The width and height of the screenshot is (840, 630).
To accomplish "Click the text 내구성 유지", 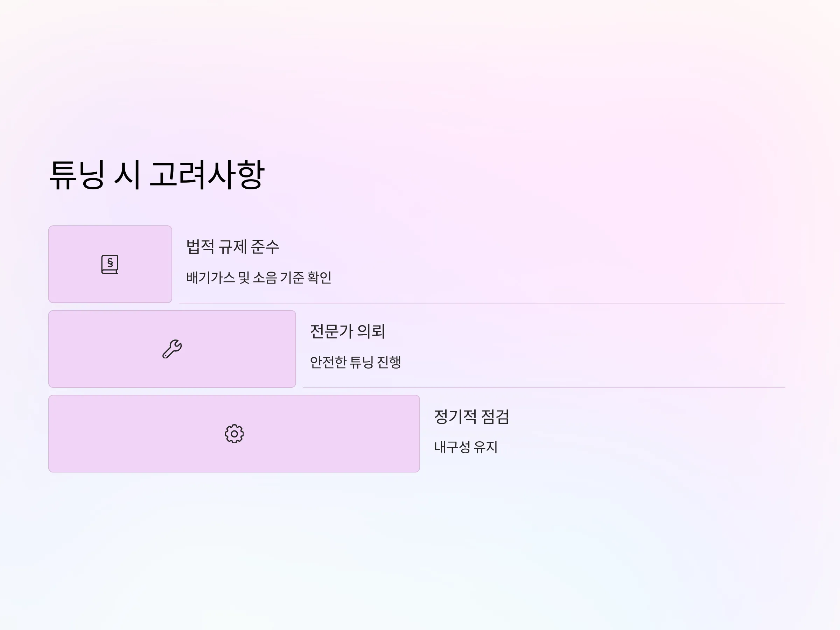I will click(x=465, y=447).
